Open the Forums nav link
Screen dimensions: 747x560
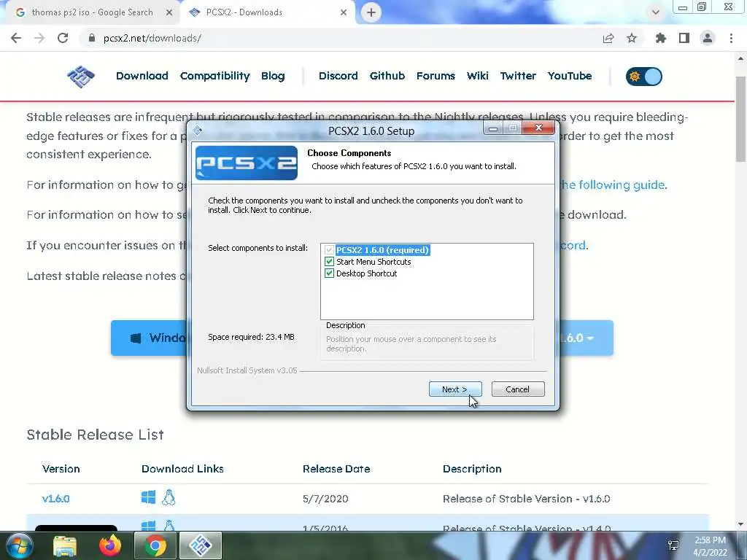(x=436, y=76)
